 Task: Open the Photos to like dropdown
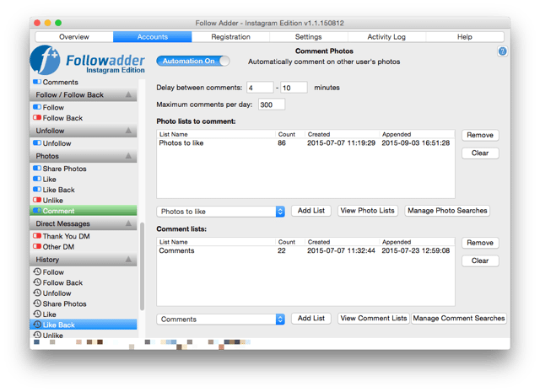click(x=220, y=212)
